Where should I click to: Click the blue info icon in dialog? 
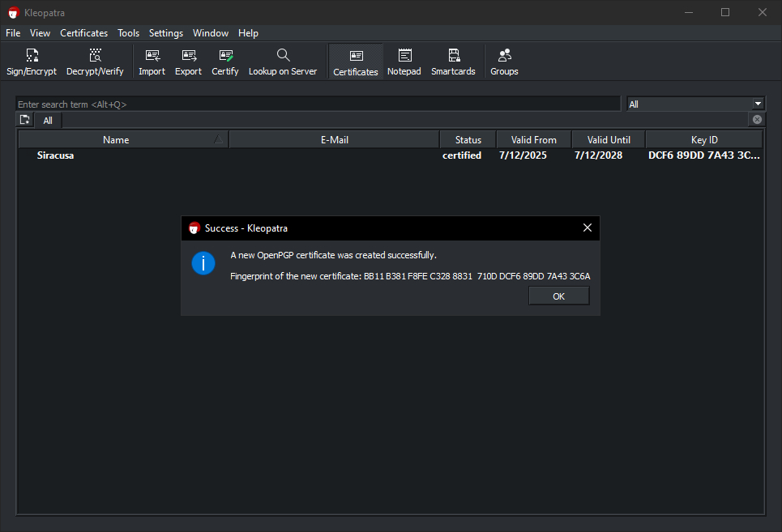point(203,263)
